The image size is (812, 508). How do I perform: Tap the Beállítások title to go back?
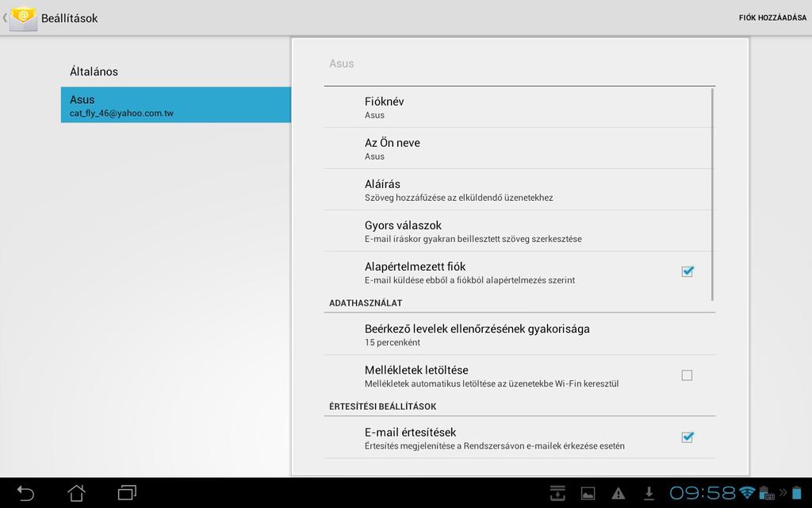point(70,18)
